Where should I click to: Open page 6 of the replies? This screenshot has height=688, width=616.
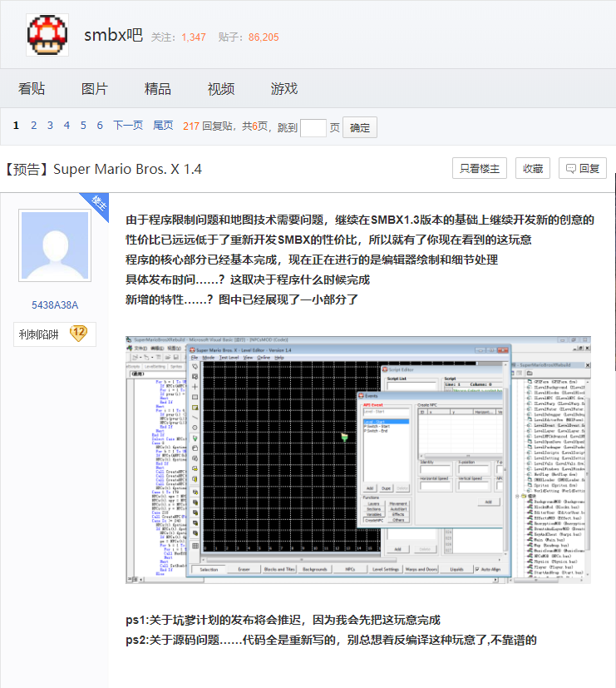coord(100,126)
